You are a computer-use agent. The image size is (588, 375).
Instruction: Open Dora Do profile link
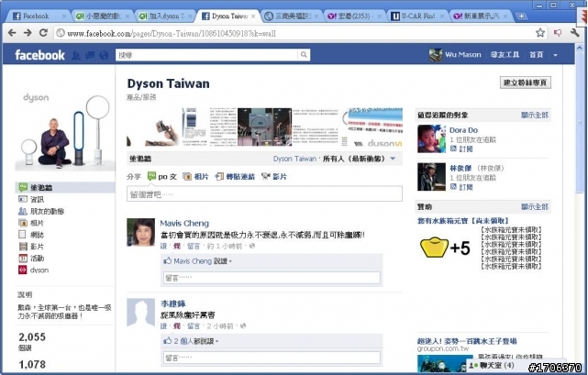pos(463,130)
